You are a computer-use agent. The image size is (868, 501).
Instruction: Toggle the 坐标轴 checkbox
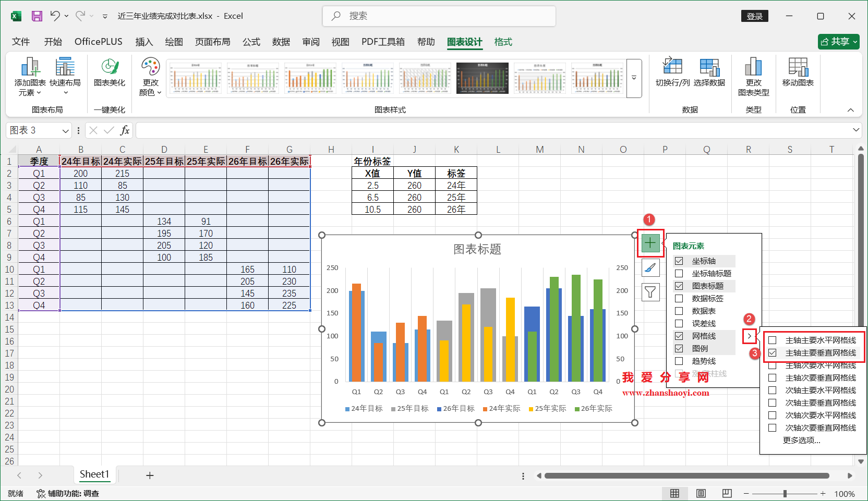click(679, 261)
